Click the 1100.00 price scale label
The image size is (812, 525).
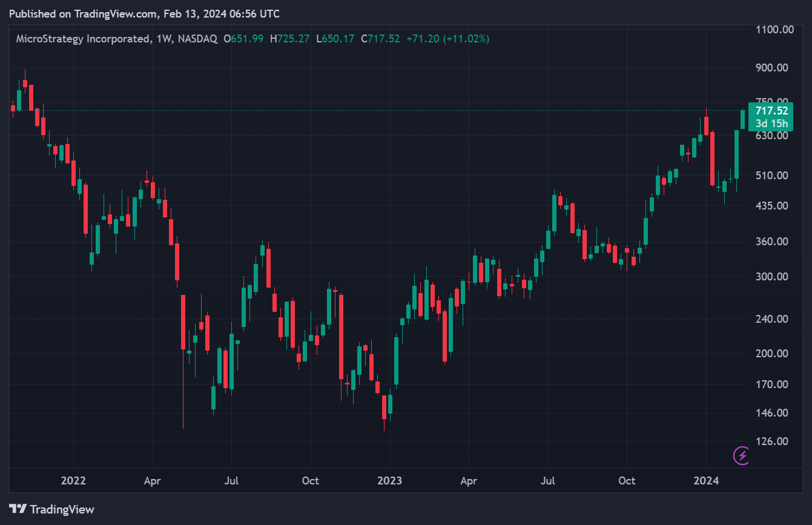coord(775,29)
